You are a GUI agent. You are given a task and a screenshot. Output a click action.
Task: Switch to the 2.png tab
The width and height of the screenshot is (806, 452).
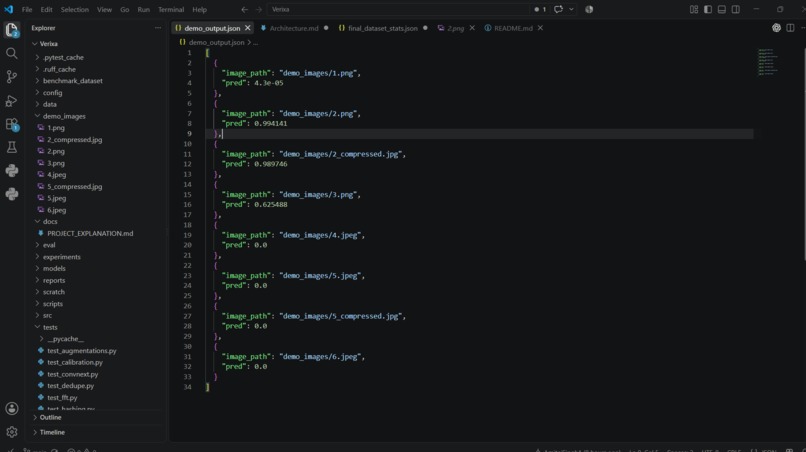point(455,28)
